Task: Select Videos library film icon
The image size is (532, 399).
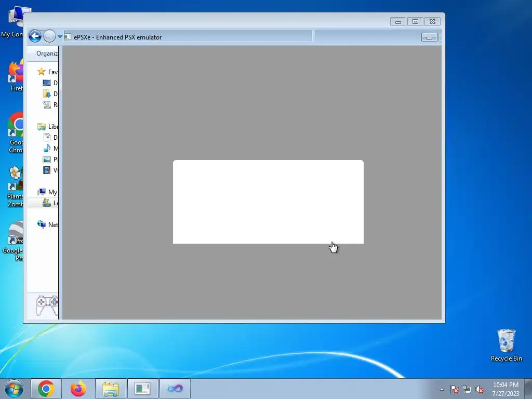Action: (47, 170)
